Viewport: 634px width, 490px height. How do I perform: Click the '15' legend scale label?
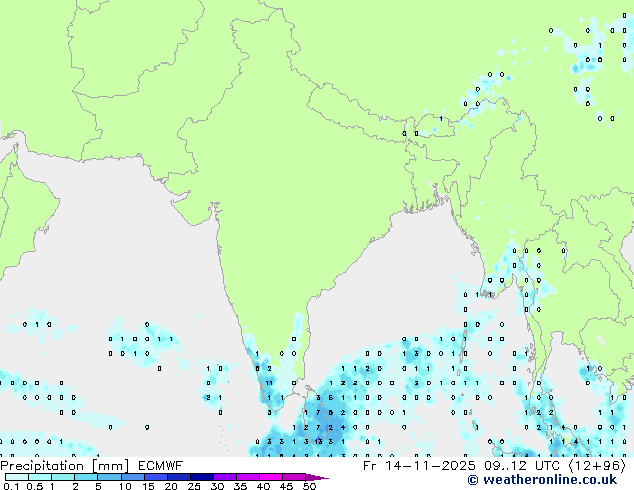tap(148, 486)
